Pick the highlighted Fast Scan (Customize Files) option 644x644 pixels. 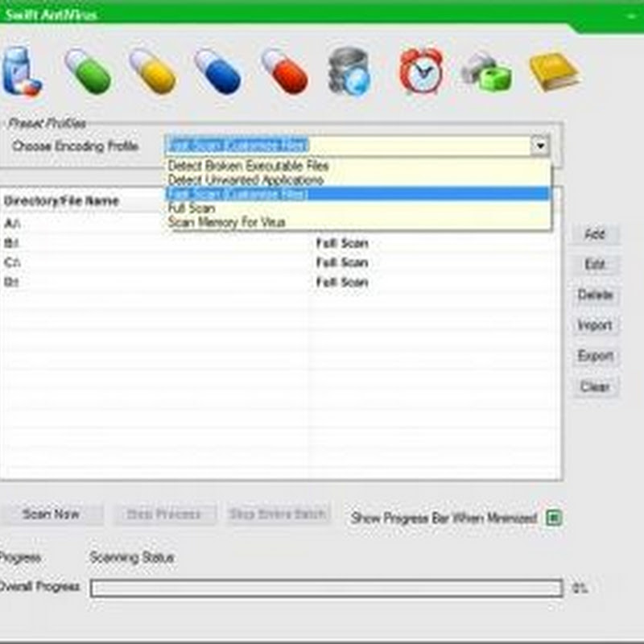(x=357, y=193)
